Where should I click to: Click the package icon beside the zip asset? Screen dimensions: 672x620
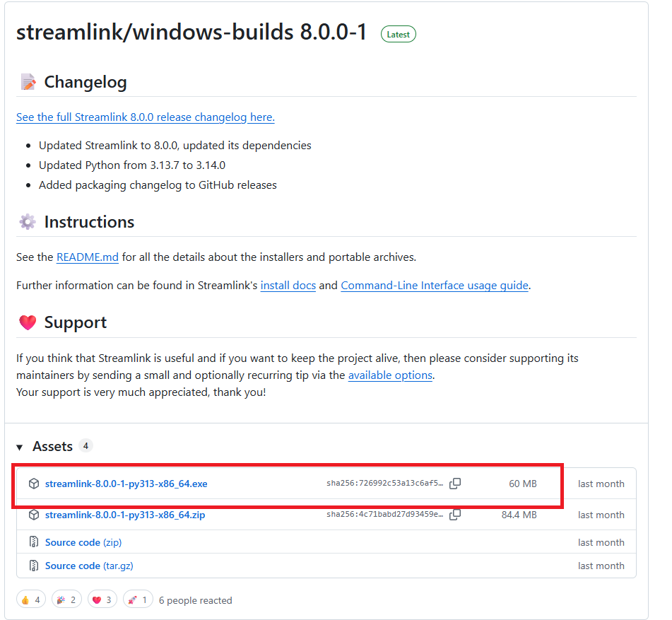[34, 515]
